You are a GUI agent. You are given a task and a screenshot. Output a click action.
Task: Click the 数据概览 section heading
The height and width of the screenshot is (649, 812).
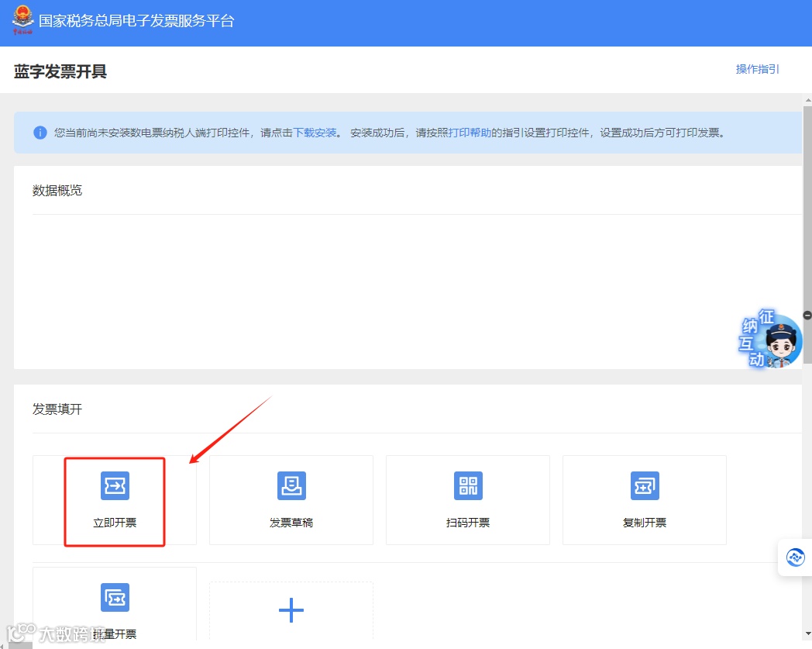(57, 191)
